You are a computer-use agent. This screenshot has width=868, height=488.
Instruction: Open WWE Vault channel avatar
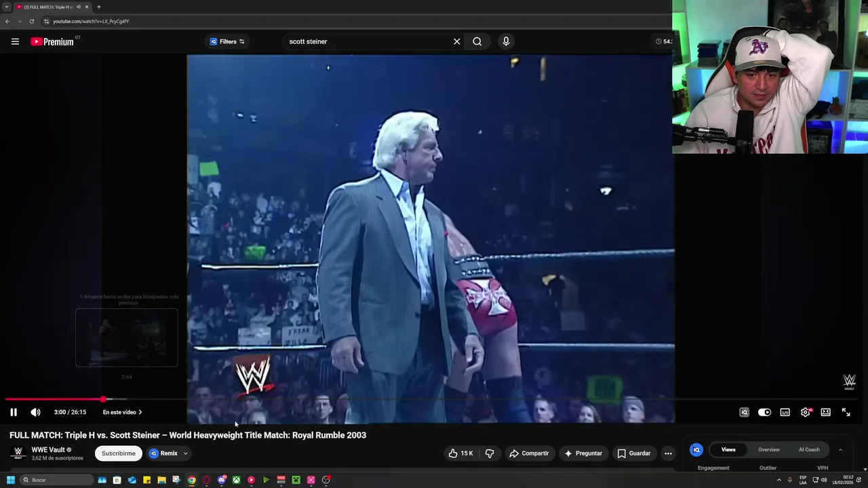tap(18, 453)
